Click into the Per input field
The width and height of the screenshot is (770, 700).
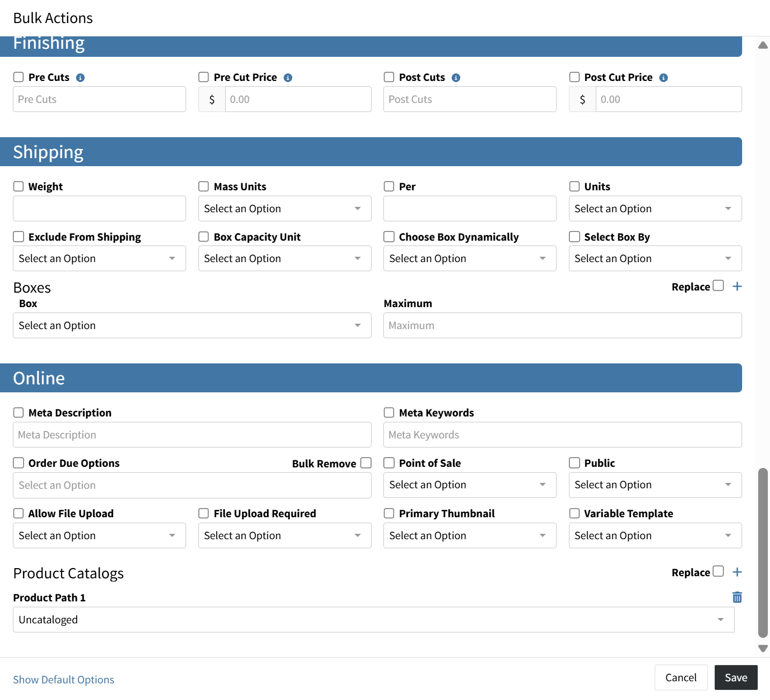(470, 208)
